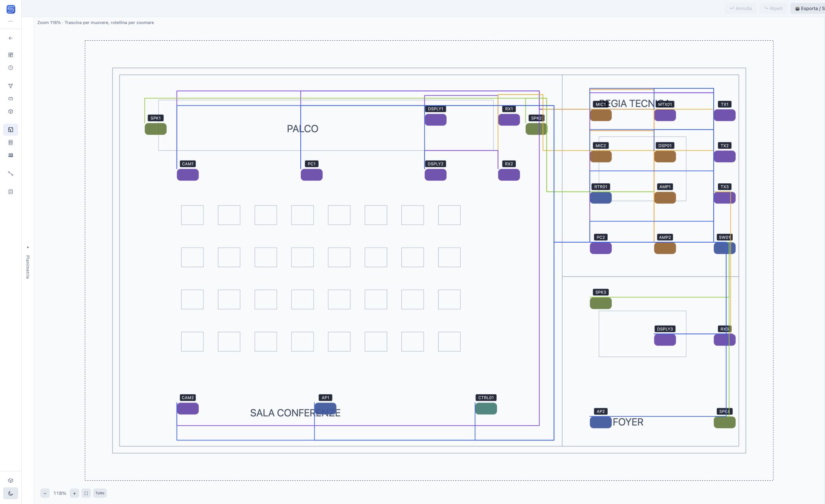
Task: Click the blue S app logo
Action: click(x=11, y=9)
